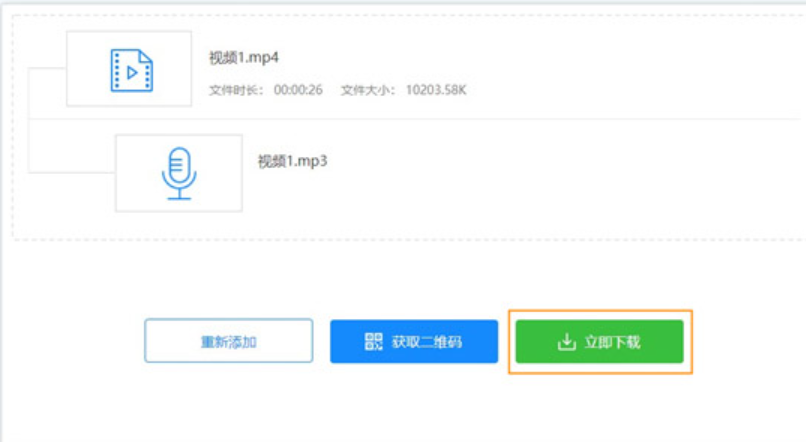806x442 pixels.
Task: Select the file name 视频1.mp3
Action: tap(292, 161)
